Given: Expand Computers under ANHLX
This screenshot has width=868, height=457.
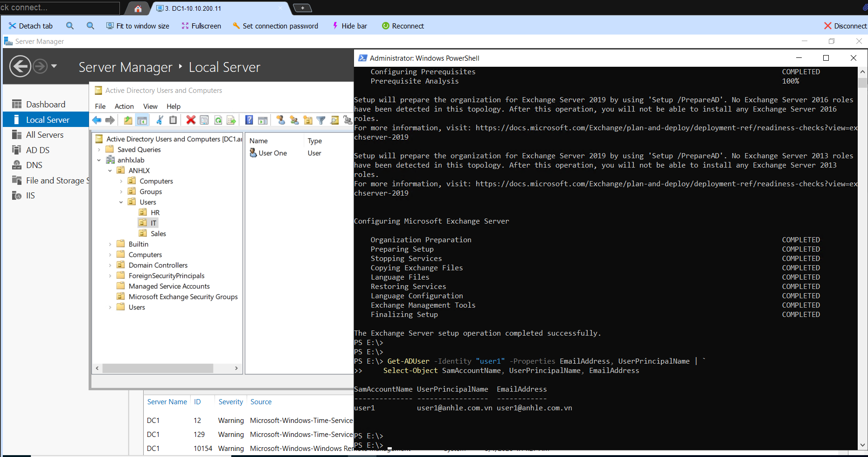Looking at the screenshot, I should click(121, 181).
